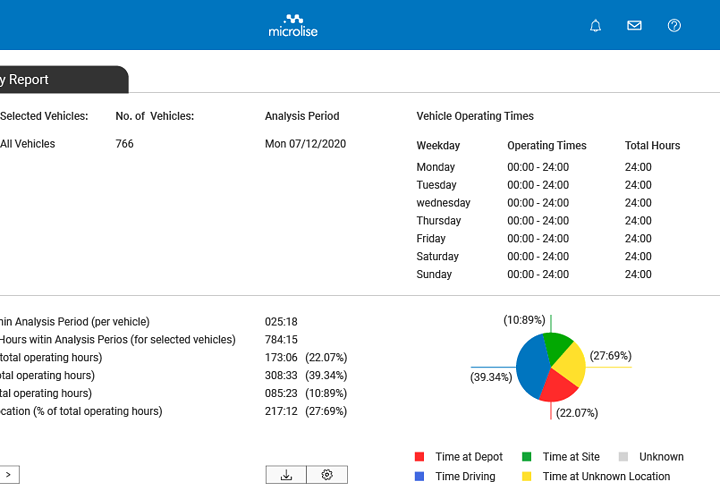Click the Analysis Period date Mon 07/12/2020

click(305, 144)
